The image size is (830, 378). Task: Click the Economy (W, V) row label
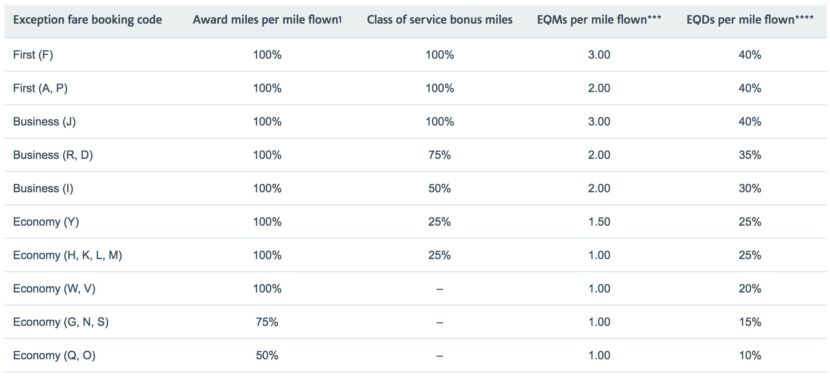tap(55, 289)
